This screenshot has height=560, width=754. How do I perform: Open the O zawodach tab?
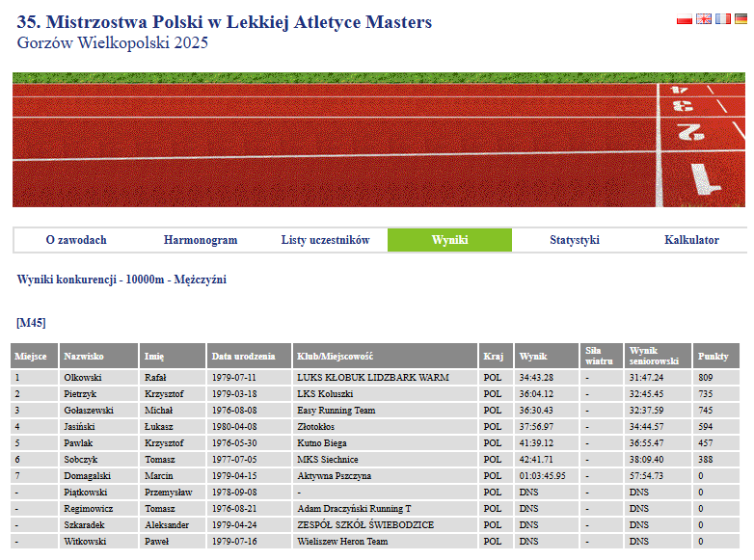pyautogui.click(x=76, y=240)
